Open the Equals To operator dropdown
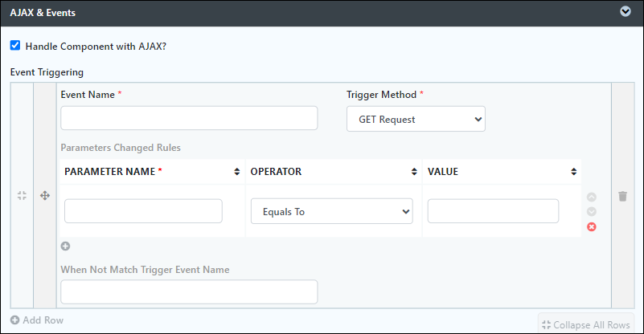Viewport: 644px width, 334px height. pos(332,211)
